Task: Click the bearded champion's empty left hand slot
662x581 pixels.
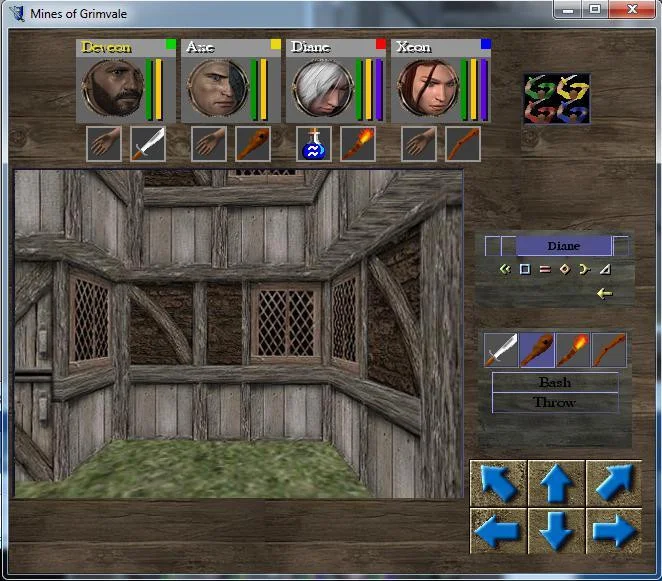Action: [x=104, y=144]
